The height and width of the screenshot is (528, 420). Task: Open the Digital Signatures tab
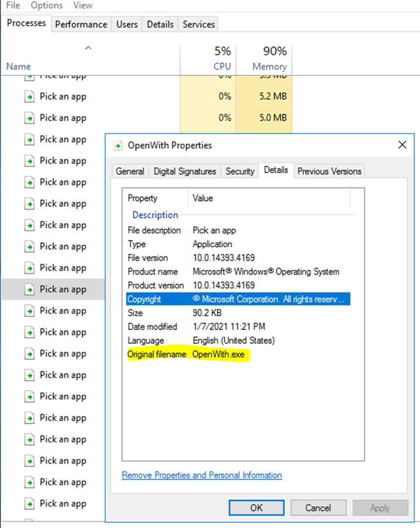(x=185, y=171)
